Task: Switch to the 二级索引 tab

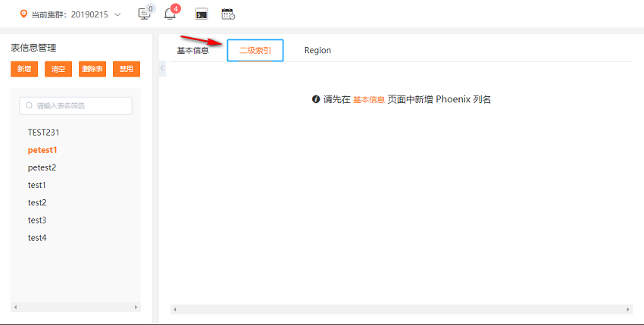Action: tap(255, 51)
